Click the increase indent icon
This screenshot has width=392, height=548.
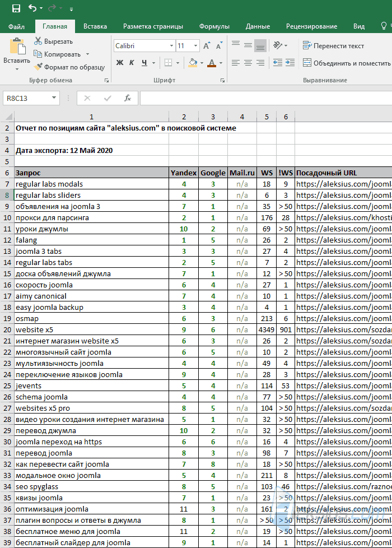click(290, 63)
